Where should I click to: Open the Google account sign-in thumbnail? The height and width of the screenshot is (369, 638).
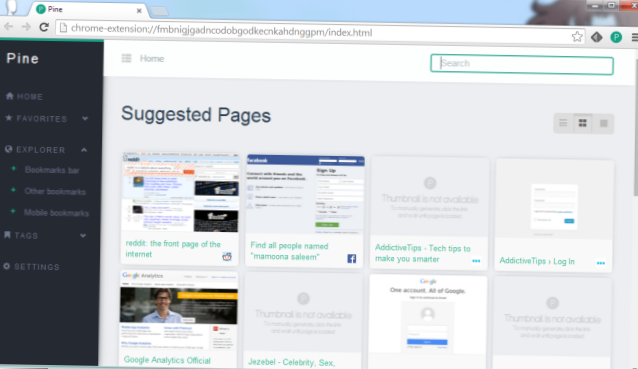pyautogui.click(x=428, y=314)
